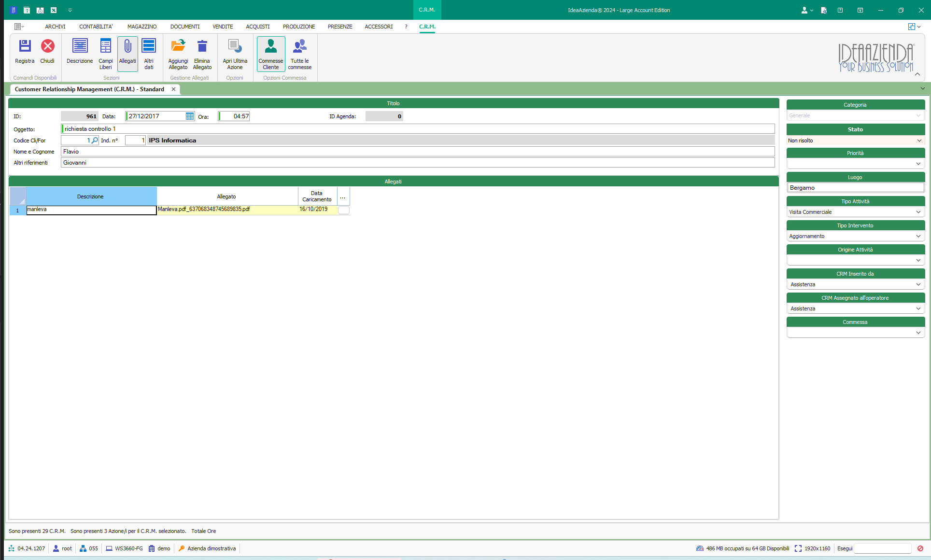The image size is (931, 560).
Task: Open the CRM Inserito da dropdown
Action: pyautogui.click(x=918, y=284)
